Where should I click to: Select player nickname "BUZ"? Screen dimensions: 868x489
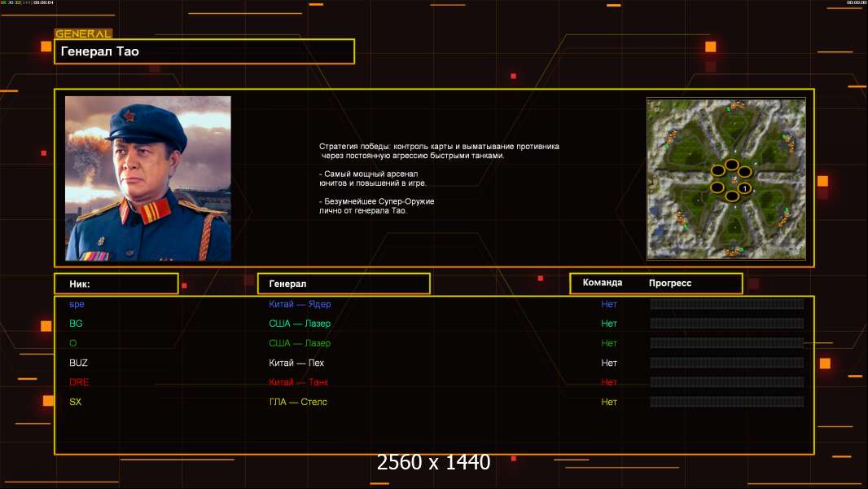(x=78, y=363)
